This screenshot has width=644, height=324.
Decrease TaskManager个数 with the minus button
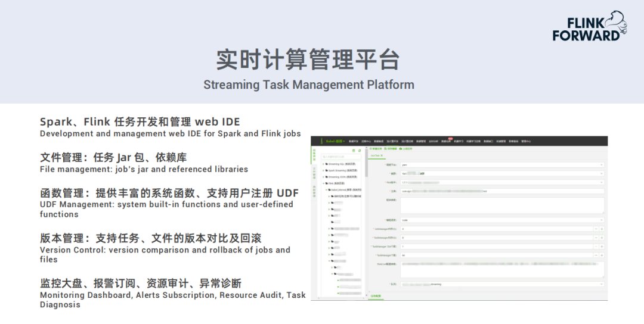(596, 255)
